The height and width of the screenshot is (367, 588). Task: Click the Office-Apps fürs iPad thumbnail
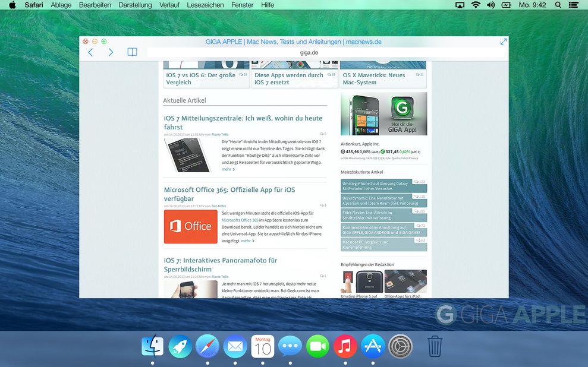click(x=405, y=281)
